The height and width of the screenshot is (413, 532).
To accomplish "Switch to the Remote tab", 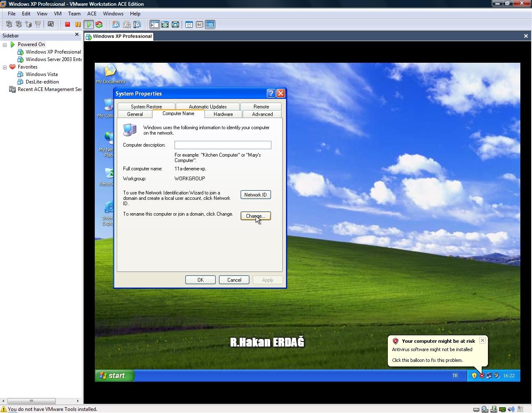I will coord(261,107).
